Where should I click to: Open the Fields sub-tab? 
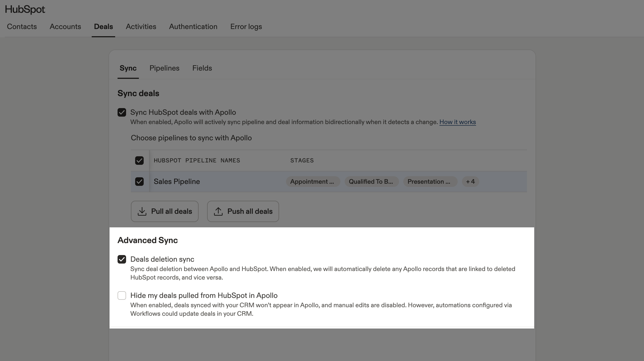[202, 68]
